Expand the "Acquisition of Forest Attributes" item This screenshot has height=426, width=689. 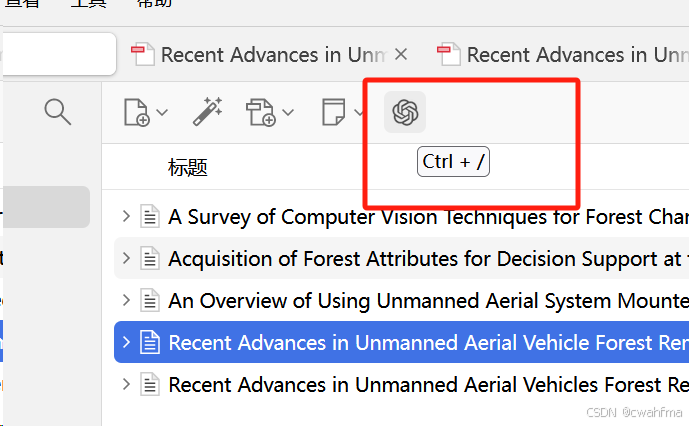[x=126, y=258]
